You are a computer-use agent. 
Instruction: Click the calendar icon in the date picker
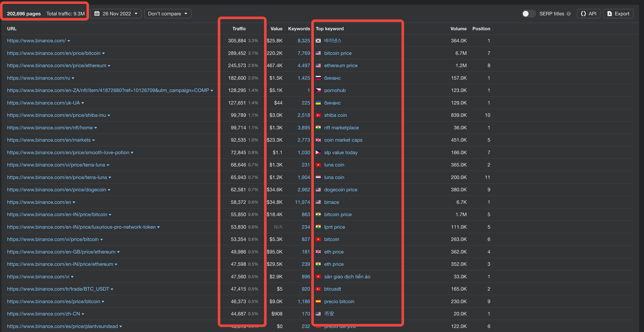[x=97, y=13]
